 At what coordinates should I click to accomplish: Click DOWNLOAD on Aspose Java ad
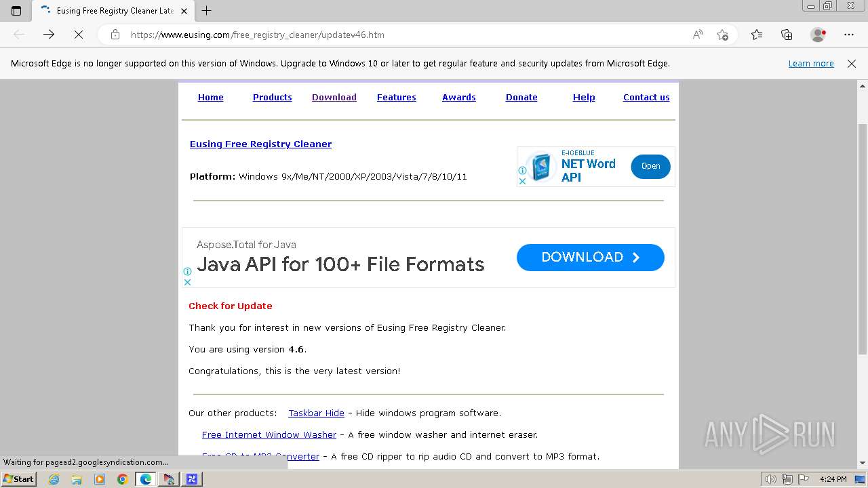[x=590, y=258]
